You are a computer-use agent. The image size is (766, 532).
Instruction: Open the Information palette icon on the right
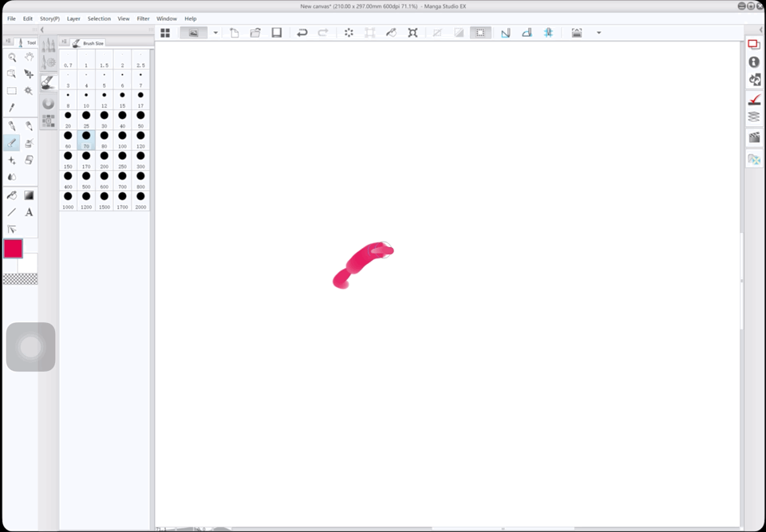tap(754, 62)
